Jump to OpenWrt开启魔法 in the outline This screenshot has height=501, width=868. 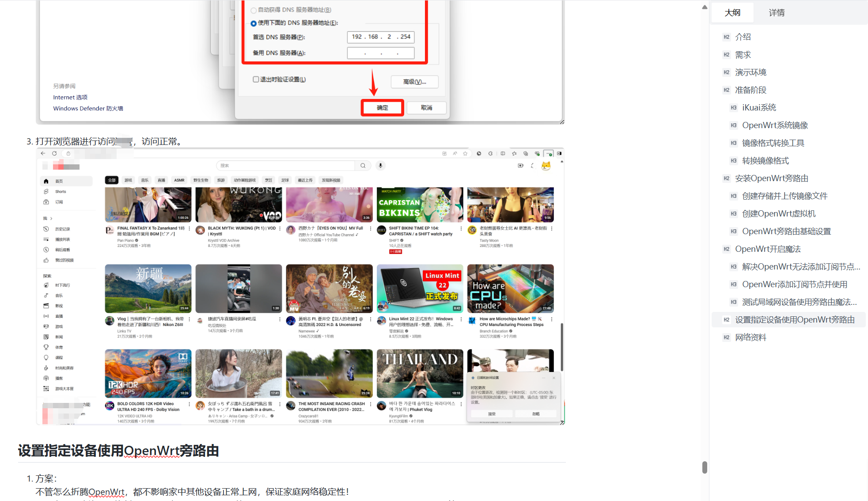[x=768, y=249]
